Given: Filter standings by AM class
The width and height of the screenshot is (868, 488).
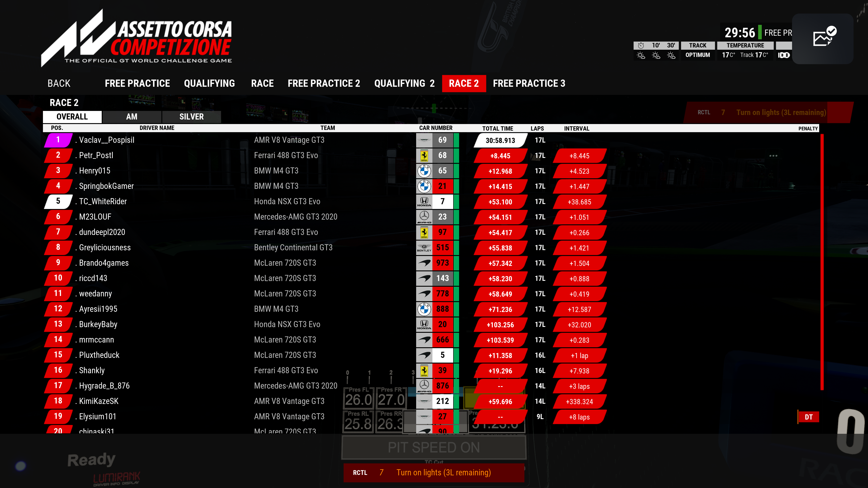Looking at the screenshot, I should click(132, 117).
